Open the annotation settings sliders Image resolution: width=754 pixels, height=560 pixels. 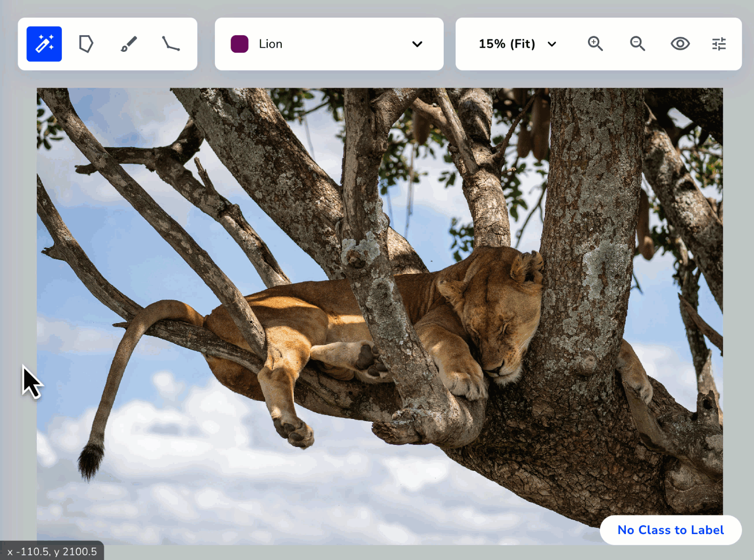719,44
